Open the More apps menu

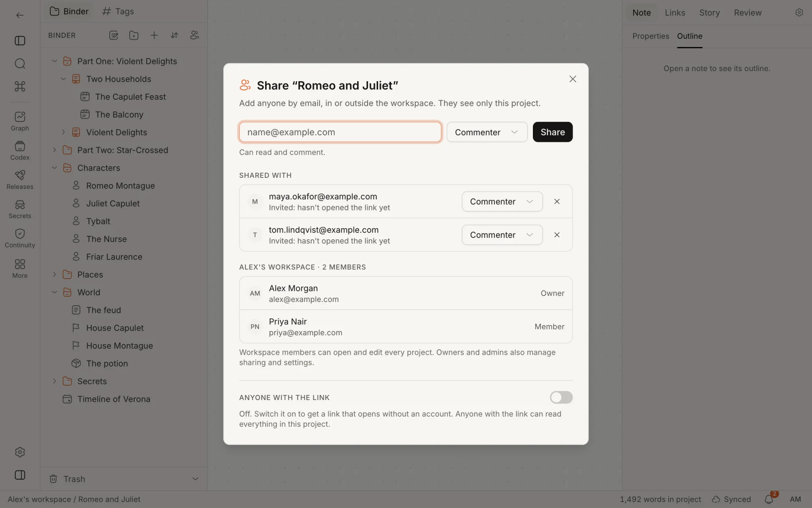pos(20,269)
